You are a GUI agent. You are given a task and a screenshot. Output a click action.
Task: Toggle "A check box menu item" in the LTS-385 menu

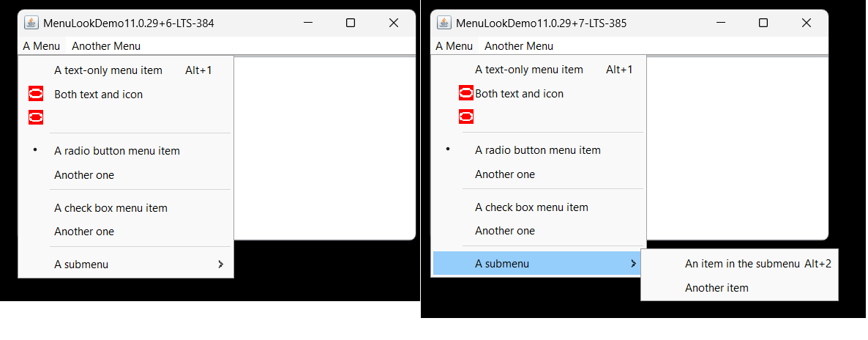(x=531, y=207)
